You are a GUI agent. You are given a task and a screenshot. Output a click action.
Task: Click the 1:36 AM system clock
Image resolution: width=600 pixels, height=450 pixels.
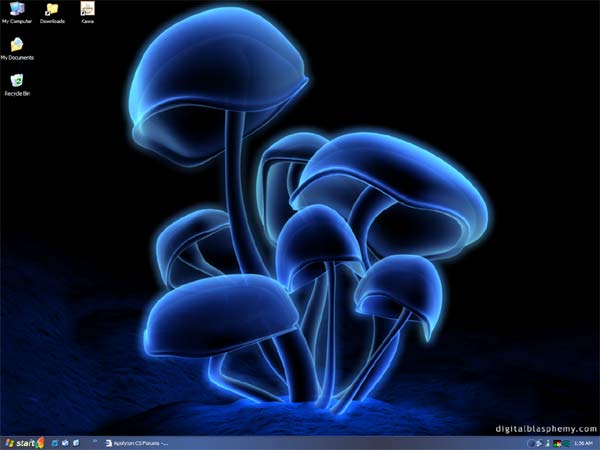click(583, 442)
